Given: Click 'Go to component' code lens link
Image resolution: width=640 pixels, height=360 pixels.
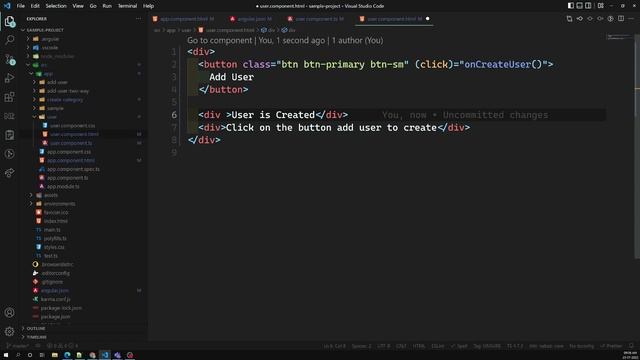Looking at the screenshot, I should tap(220, 40).
